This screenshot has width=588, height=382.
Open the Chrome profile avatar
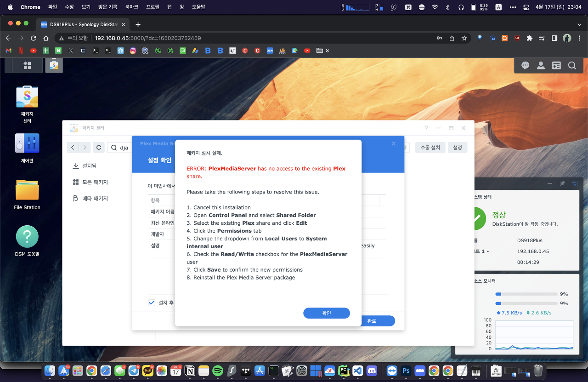(x=567, y=38)
